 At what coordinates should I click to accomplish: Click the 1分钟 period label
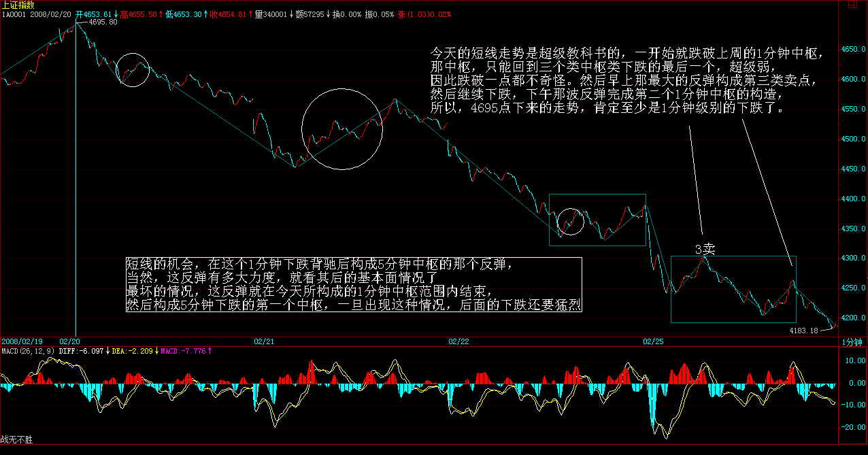point(852,341)
